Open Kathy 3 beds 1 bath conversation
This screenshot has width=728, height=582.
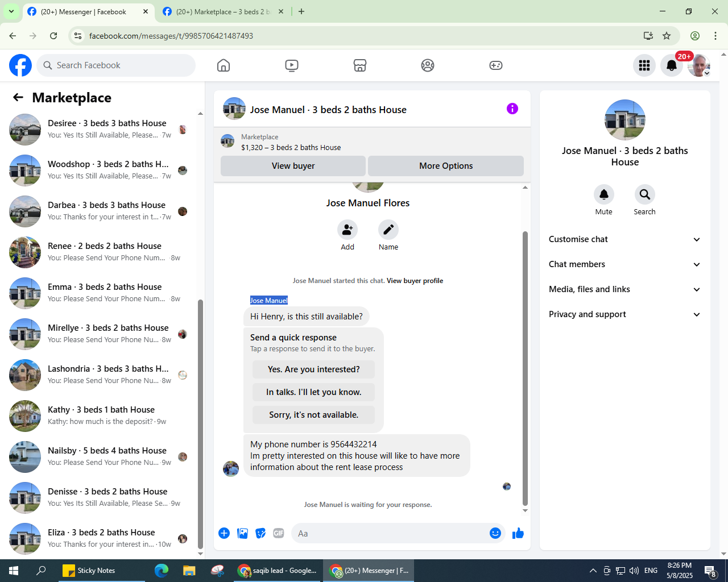click(100, 416)
